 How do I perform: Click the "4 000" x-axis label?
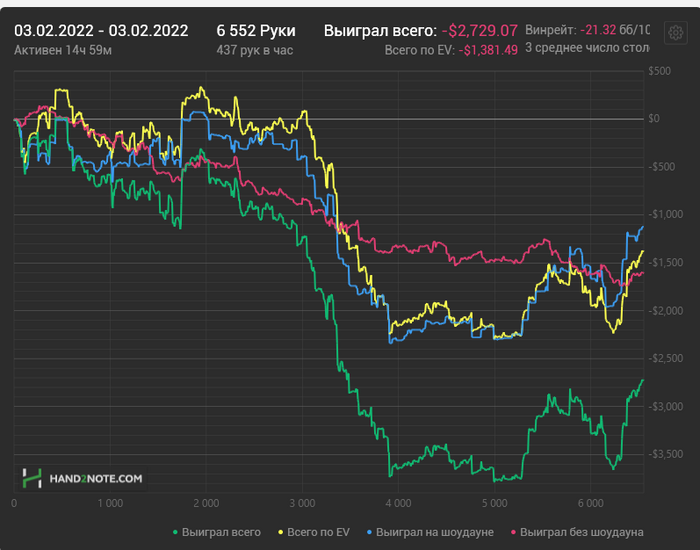pyautogui.click(x=398, y=503)
